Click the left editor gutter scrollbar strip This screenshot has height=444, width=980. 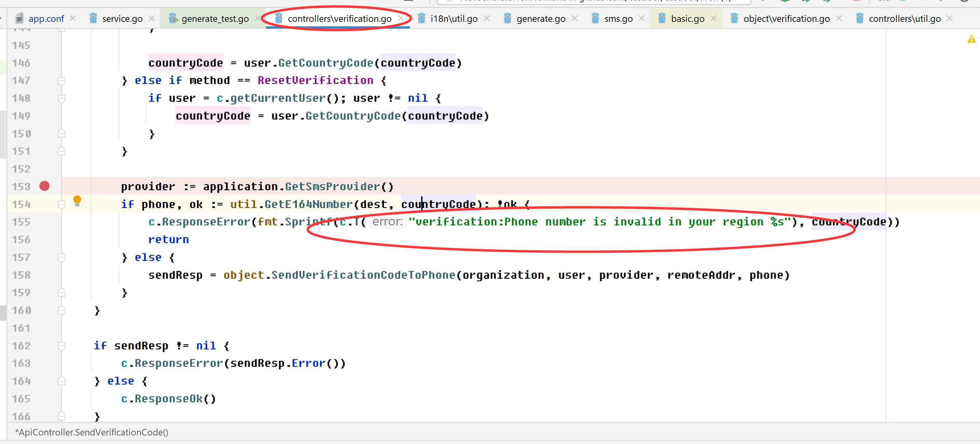[2, 133]
